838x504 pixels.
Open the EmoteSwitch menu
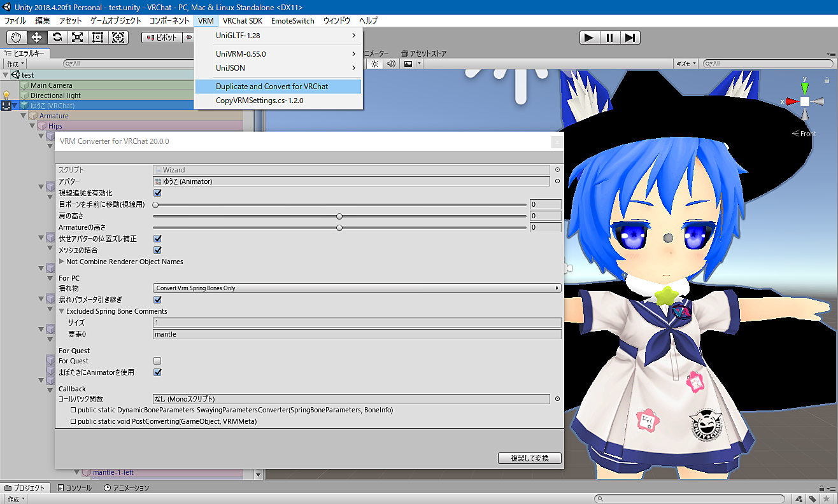pyautogui.click(x=293, y=21)
